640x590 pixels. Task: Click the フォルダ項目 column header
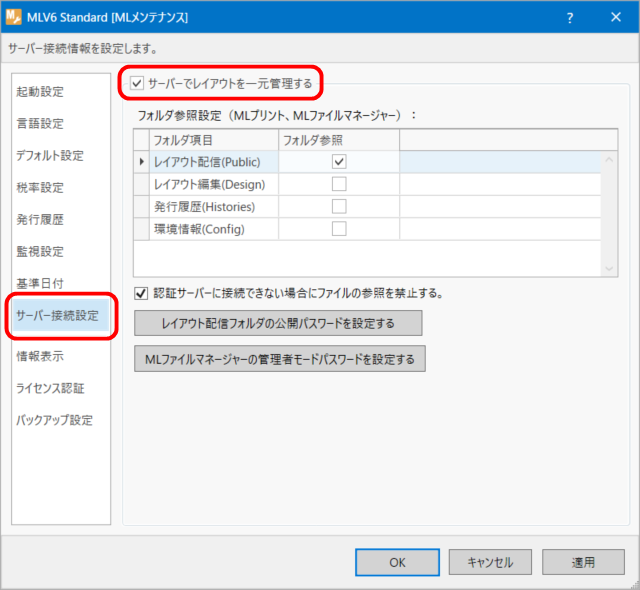click(214, 140)
